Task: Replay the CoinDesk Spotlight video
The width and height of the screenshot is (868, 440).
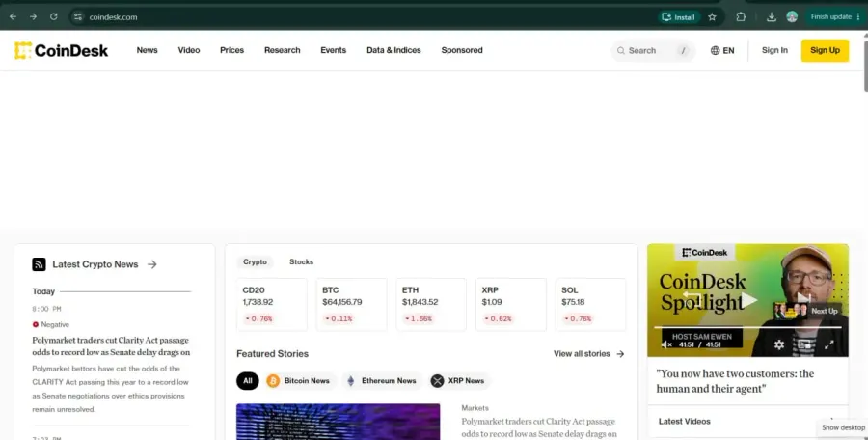Action: click(x=692, y=299)
